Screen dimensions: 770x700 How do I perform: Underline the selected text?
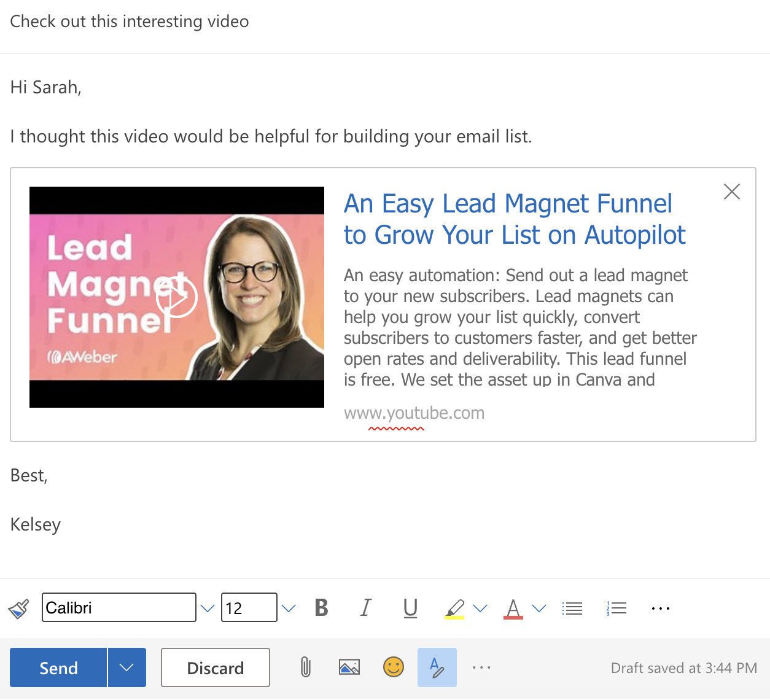[x=410, y=608]
